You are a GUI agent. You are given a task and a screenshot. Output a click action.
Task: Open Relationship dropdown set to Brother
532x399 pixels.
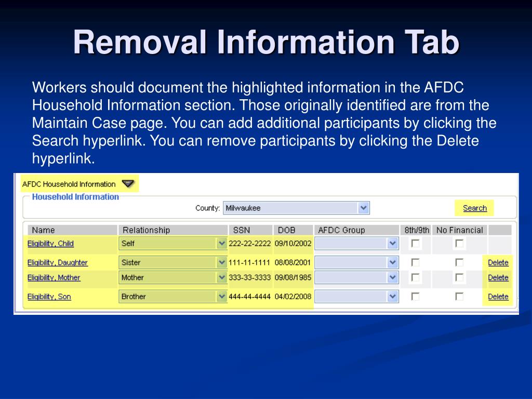172,296
